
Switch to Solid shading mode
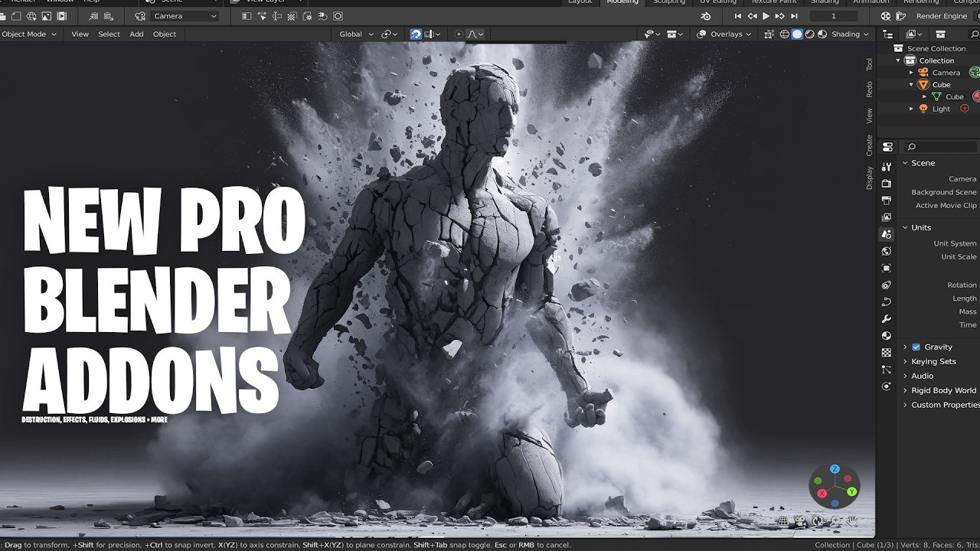[797, 34]
